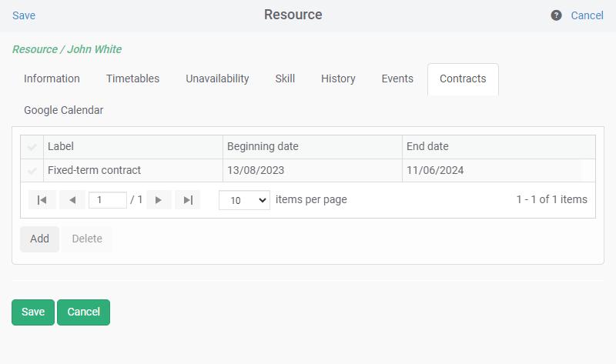This screenshot has width=616, height=364.
Task: Go to first page of contracts
Action: click(42, 200)
